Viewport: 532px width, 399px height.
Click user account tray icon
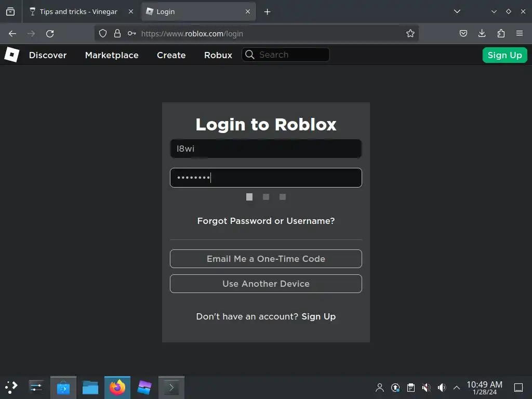pos(380,388)
